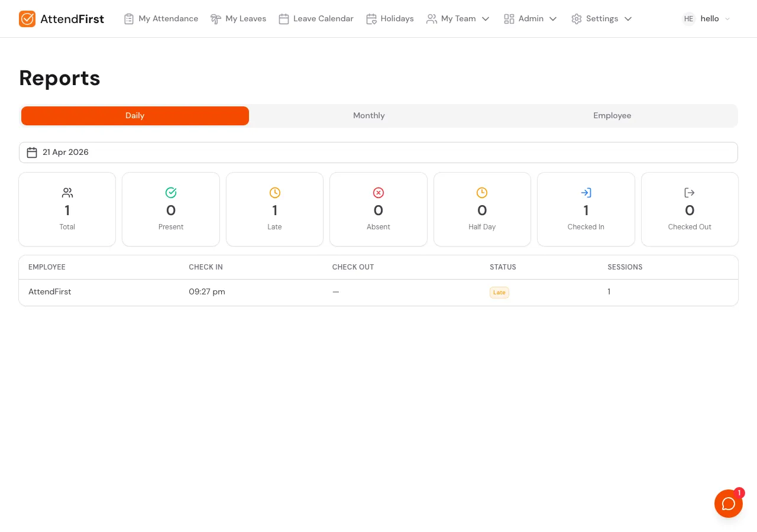Viewport: 757px width, 532px height.
Task: Expand the Settings dropdown
Action: tap(601, 18)
